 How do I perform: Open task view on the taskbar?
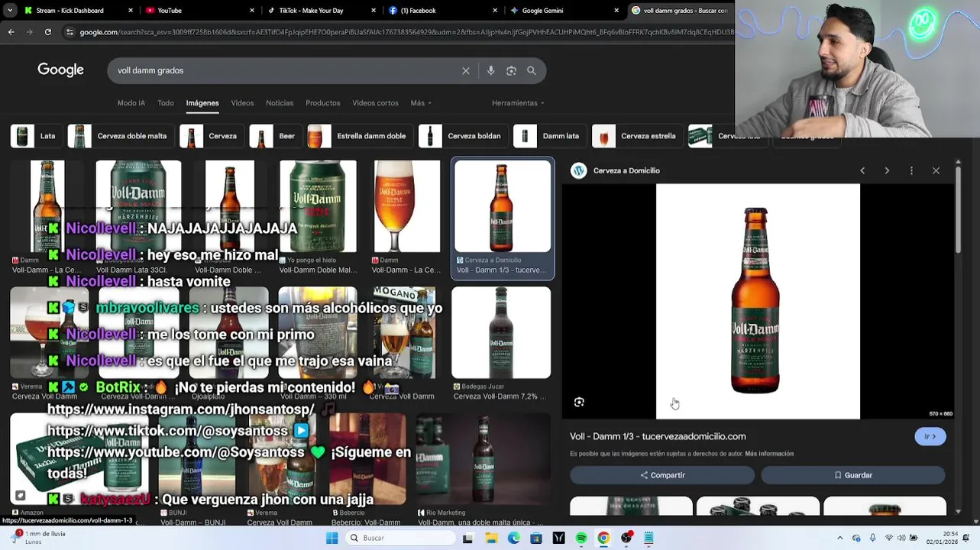[467, 538]
